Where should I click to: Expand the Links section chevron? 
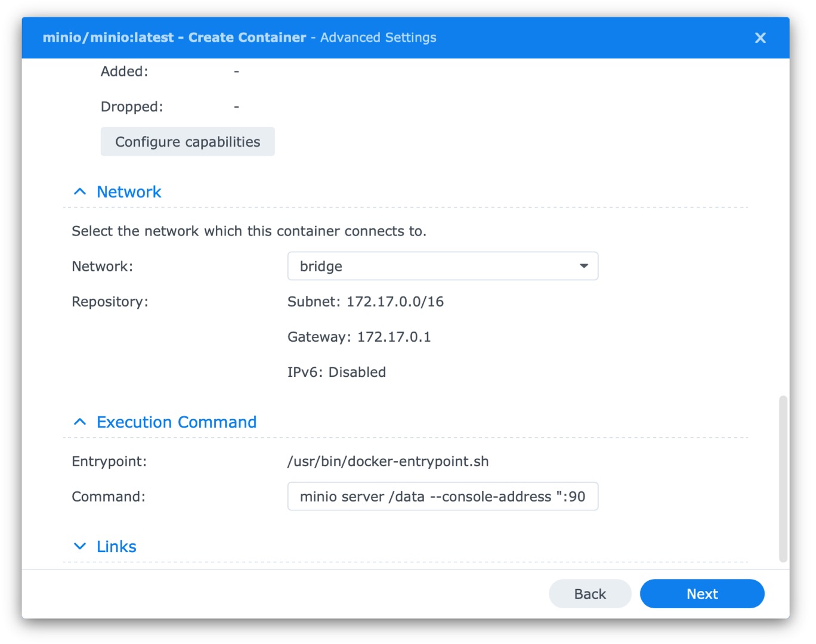[79, 546]
